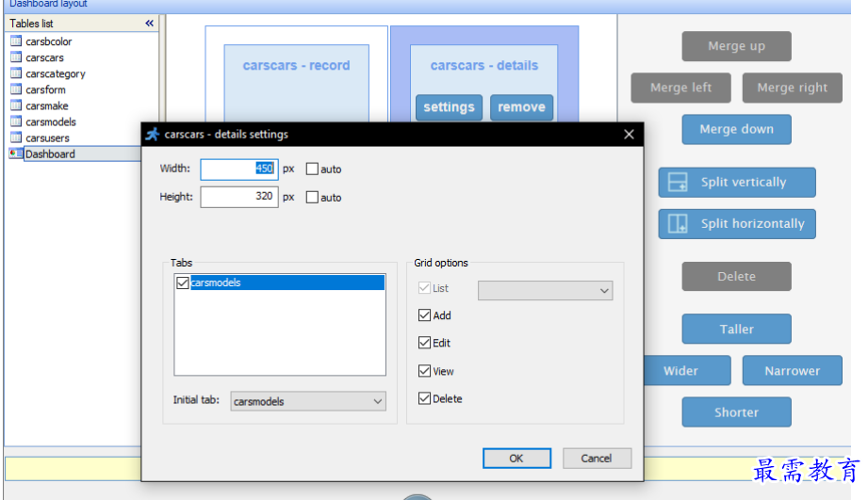Select carsform in Tables list

point(45,89)
